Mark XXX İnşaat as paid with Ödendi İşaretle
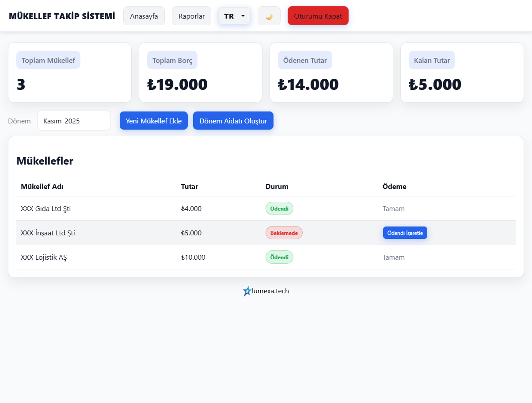532x403 pixels. coord(405,233)
